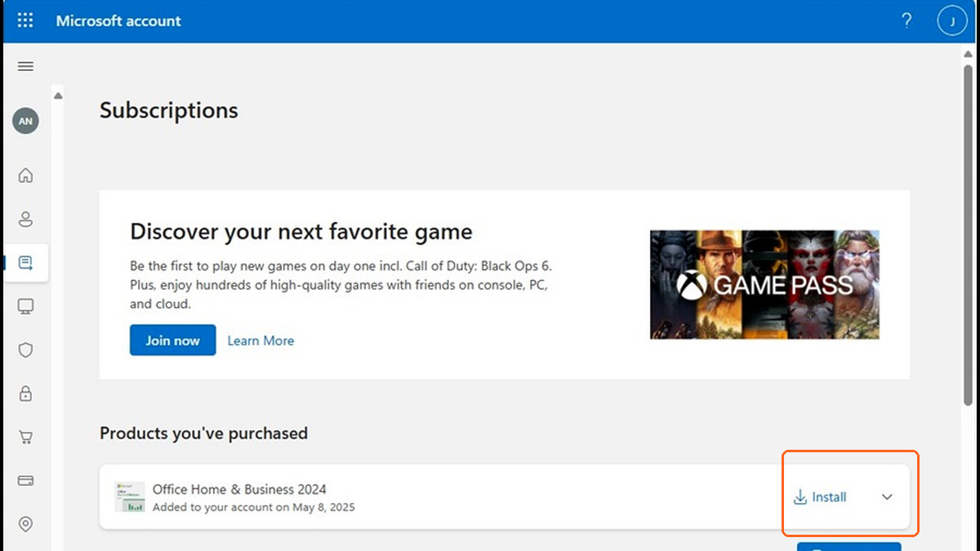Click the help question mark icon

coord(906,21)
